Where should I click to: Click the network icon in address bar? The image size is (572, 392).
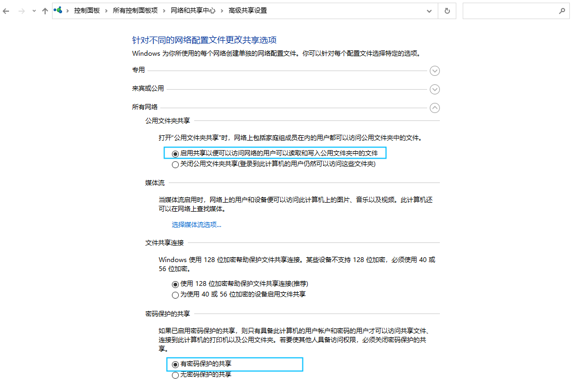[58, 10]
